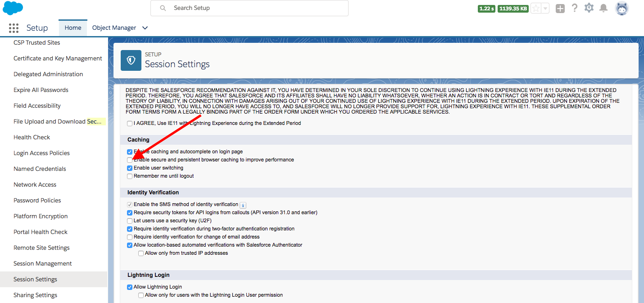Image resolution: width=644 pixels, height=303 pixels.
Task: Open Field Accessibility page
Action: pyautogui.click(x=37, y=106)
